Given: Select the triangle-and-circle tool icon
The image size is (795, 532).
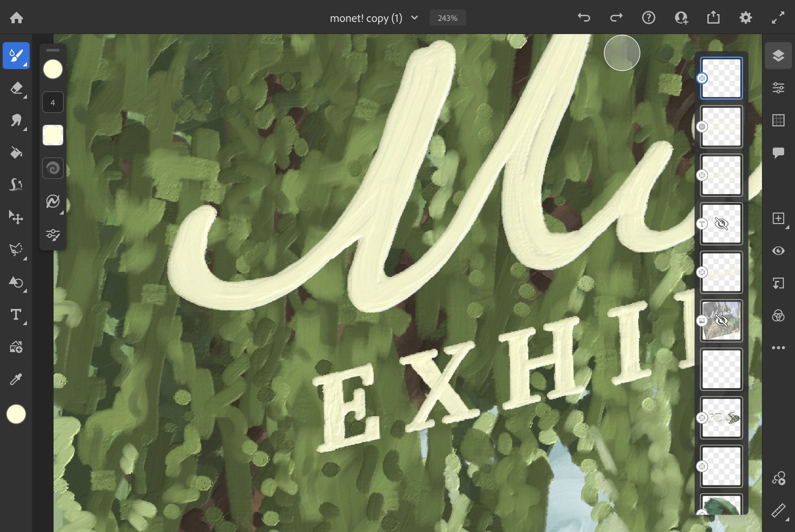Looking at the screenshot, I should pyautogui.click(x=16, y=282).
